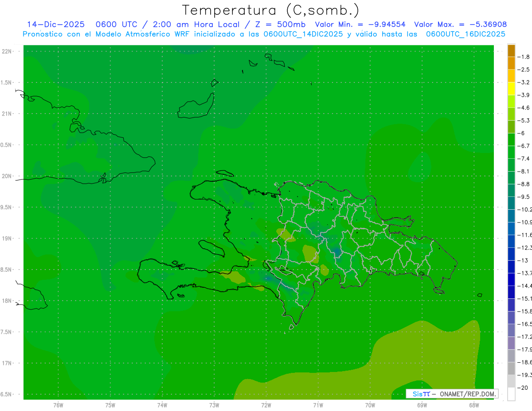The height and width of the screenshot is (411, 532).
Task: Click the -8.1 color scale label
Action: click(524, 171)
